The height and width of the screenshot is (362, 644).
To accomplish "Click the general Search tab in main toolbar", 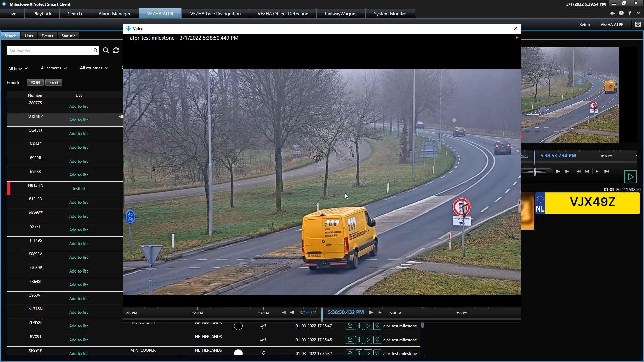I will (x=75, y=14).
